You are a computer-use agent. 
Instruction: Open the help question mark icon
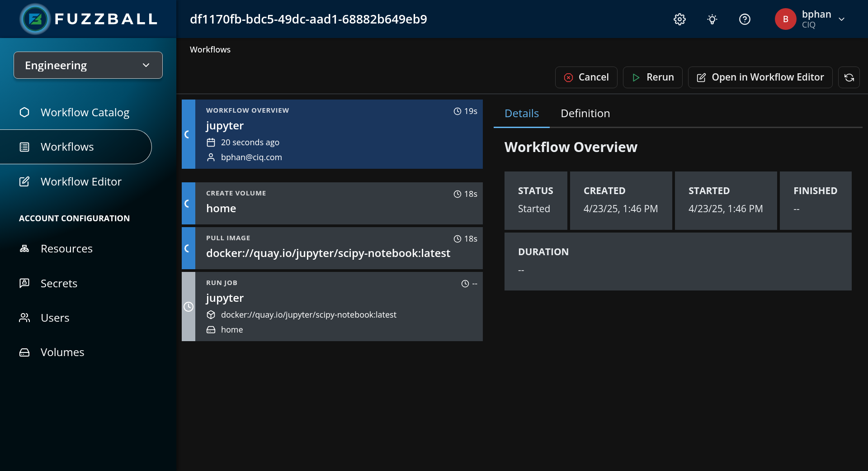[745, 19]
